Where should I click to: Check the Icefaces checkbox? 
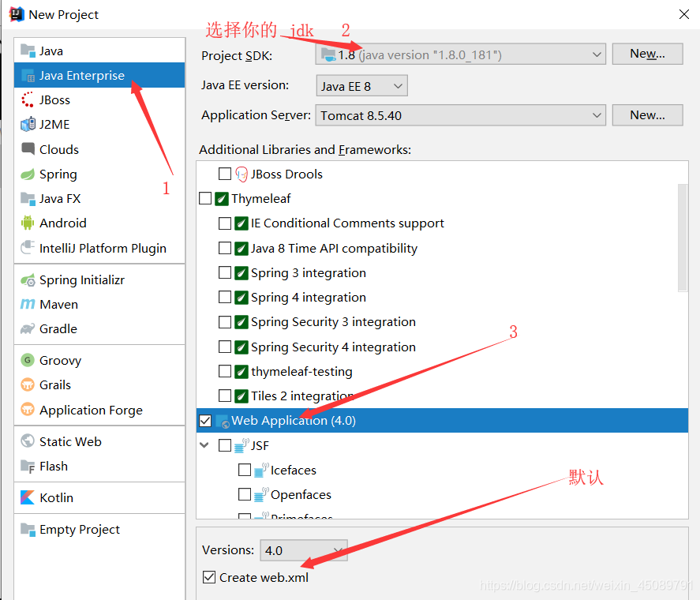(x=245, y=470)
